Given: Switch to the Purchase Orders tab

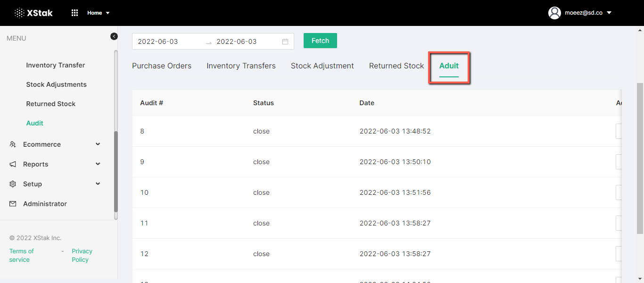Looking at the screenshot, I should click(162, 66).
